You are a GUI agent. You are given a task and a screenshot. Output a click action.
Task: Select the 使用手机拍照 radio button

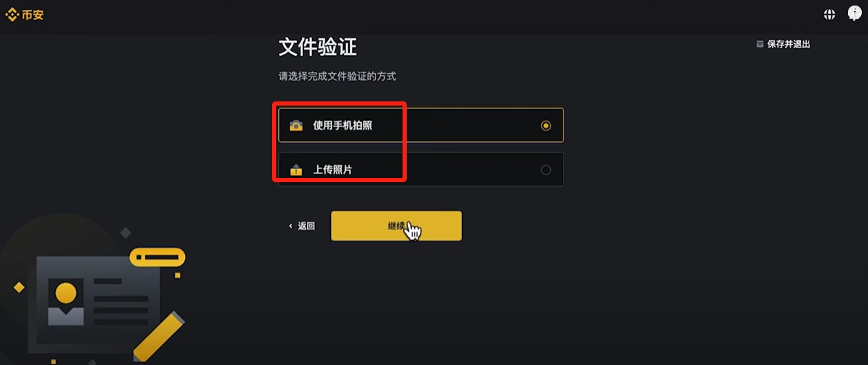[546, 126]
